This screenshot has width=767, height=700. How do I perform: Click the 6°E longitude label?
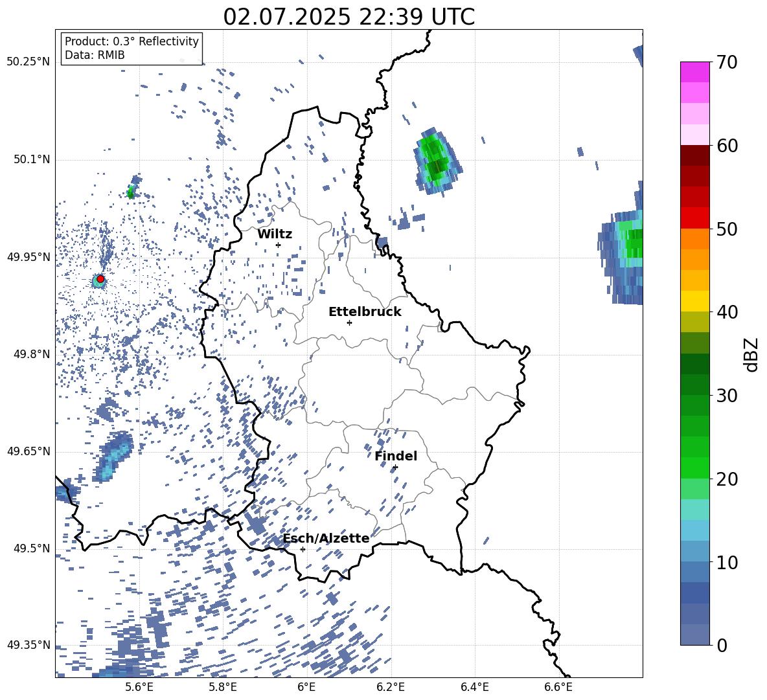pos(306,687)
